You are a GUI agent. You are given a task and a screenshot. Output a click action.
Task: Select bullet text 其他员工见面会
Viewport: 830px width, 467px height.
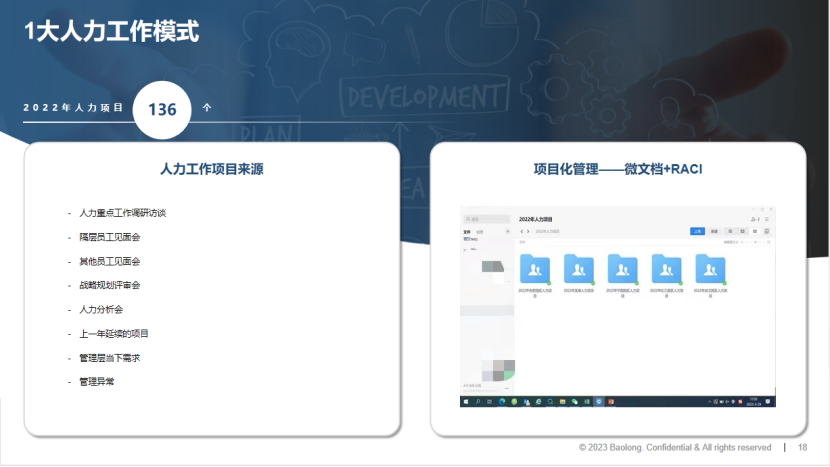pos(110,262)
